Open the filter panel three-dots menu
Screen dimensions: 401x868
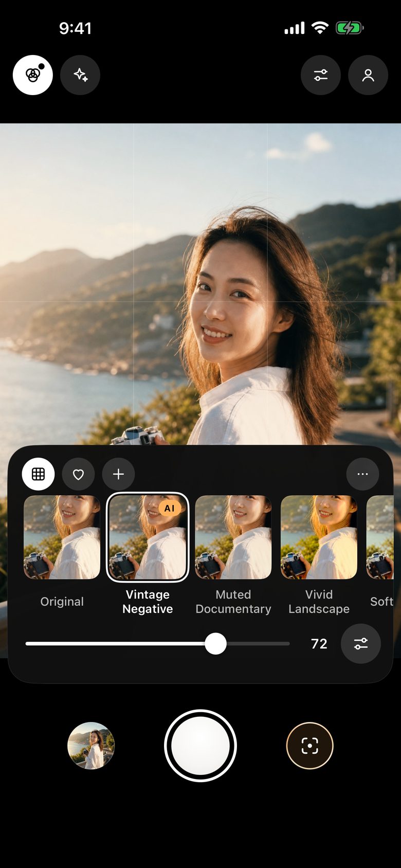362,474
